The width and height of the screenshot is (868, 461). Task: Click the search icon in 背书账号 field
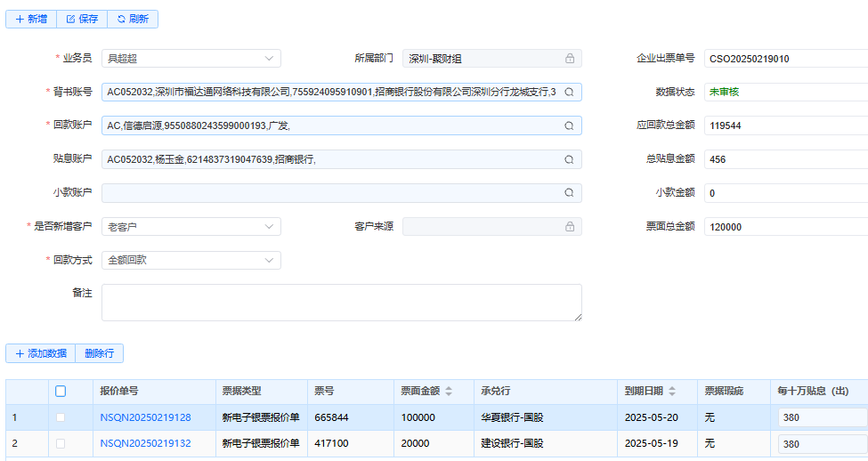pyautogui.click(x=569, y=93)
